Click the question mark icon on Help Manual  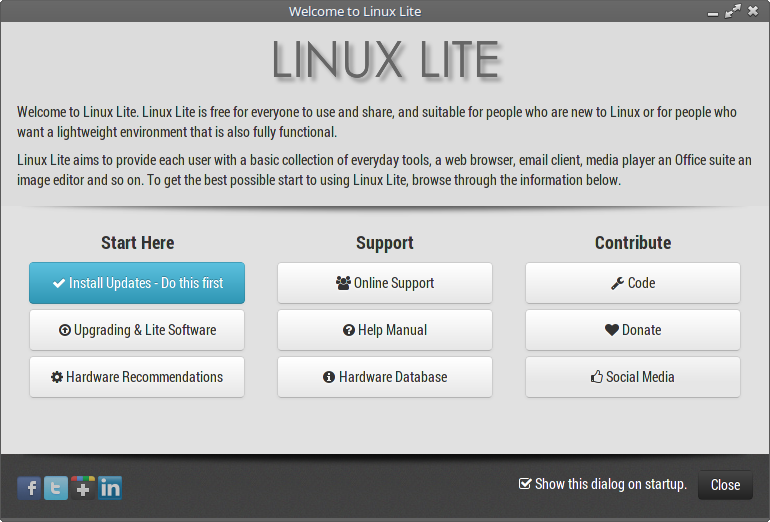pyautogui.click(x=349, y=330)
